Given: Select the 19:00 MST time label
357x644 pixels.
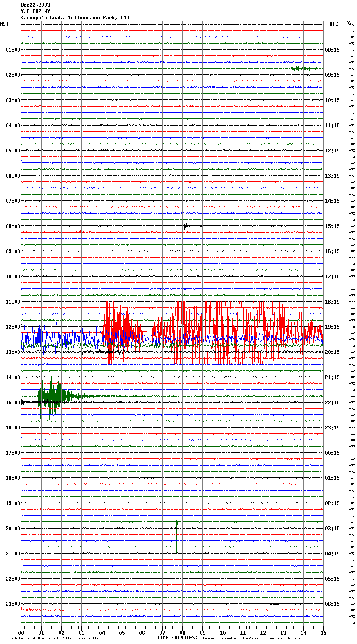Looking at the screenshot, I should tap(13, 503).
